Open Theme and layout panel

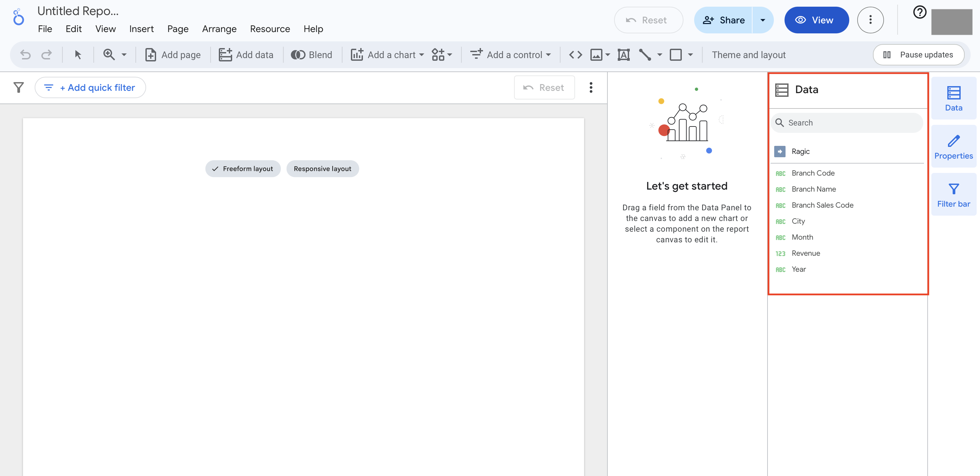(749, 55)
